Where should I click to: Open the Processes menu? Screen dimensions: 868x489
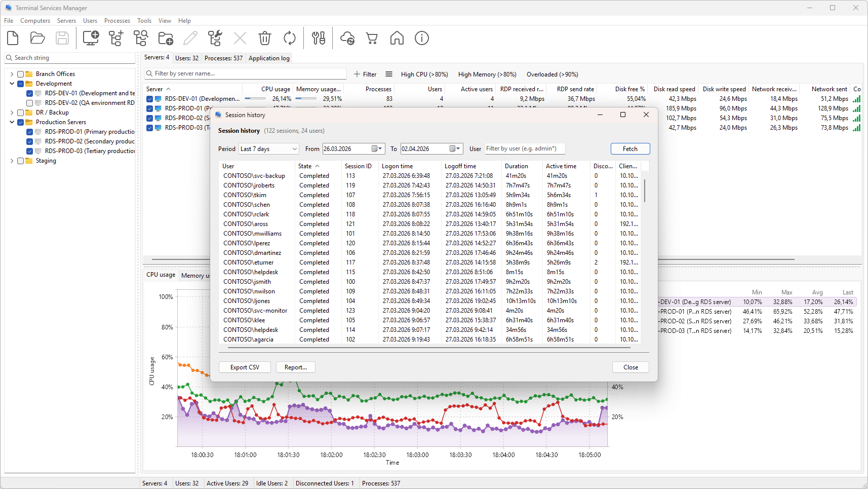[117, 21]
